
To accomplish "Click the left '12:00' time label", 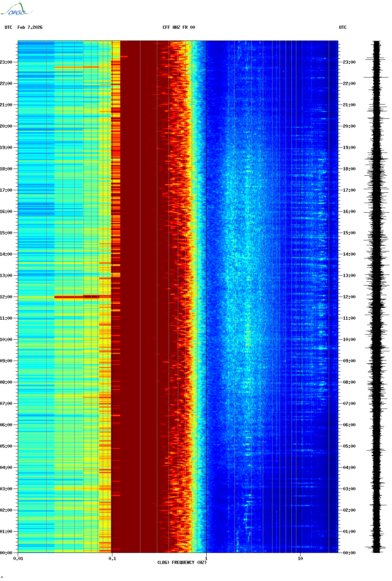I will (x=6, y=297).
